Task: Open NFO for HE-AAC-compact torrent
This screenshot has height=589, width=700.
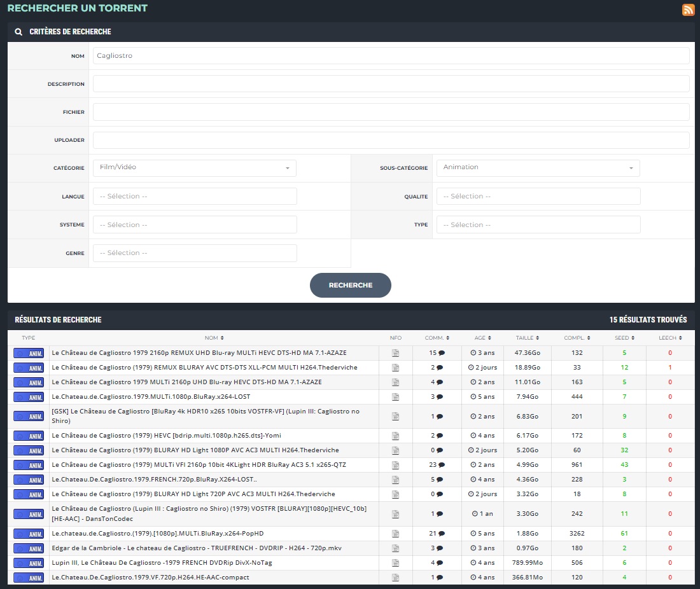Action: (x=396, y=578)
